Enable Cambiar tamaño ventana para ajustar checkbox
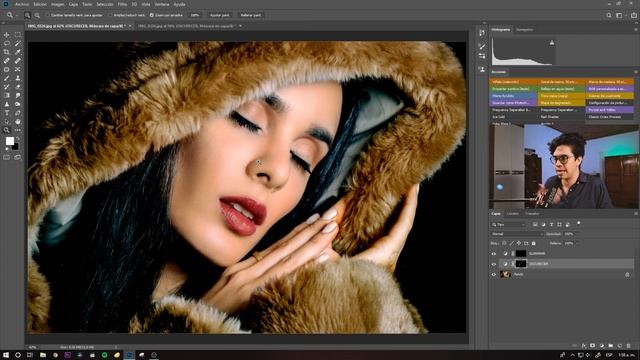Screen dimensions: 640x360 48,15
